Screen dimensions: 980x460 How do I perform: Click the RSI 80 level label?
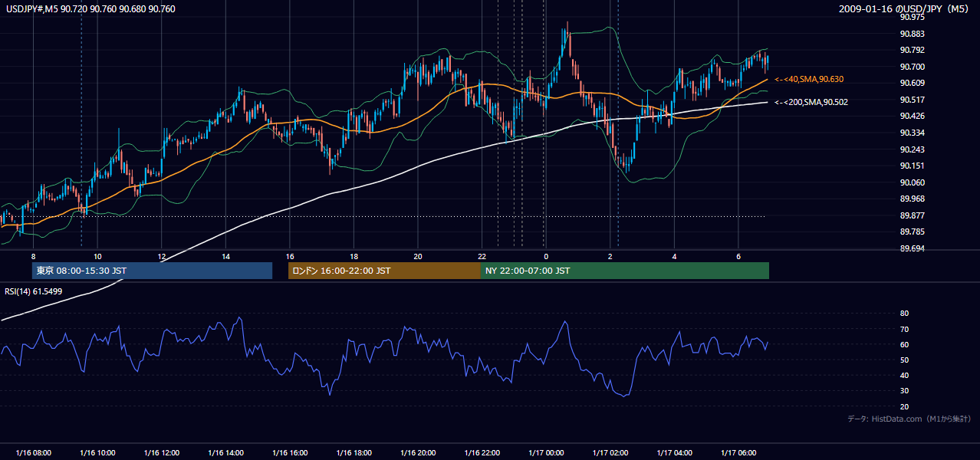(904, 314)
